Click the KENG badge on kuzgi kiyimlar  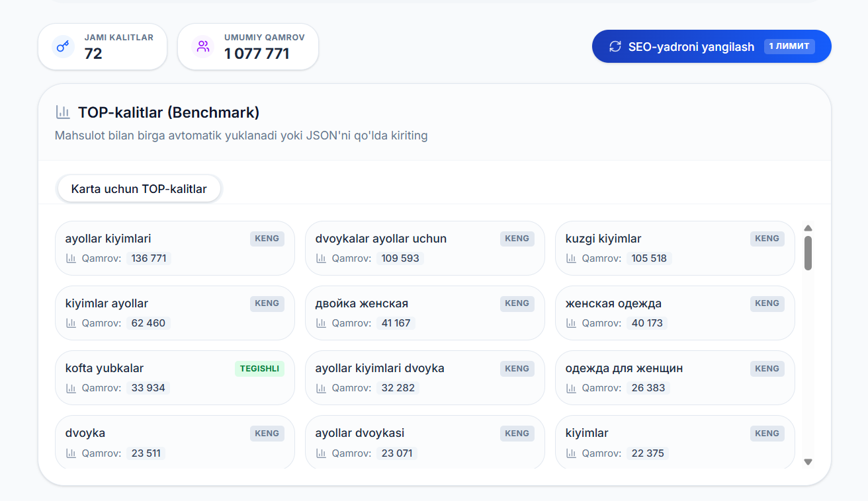[x=767, y=239]
